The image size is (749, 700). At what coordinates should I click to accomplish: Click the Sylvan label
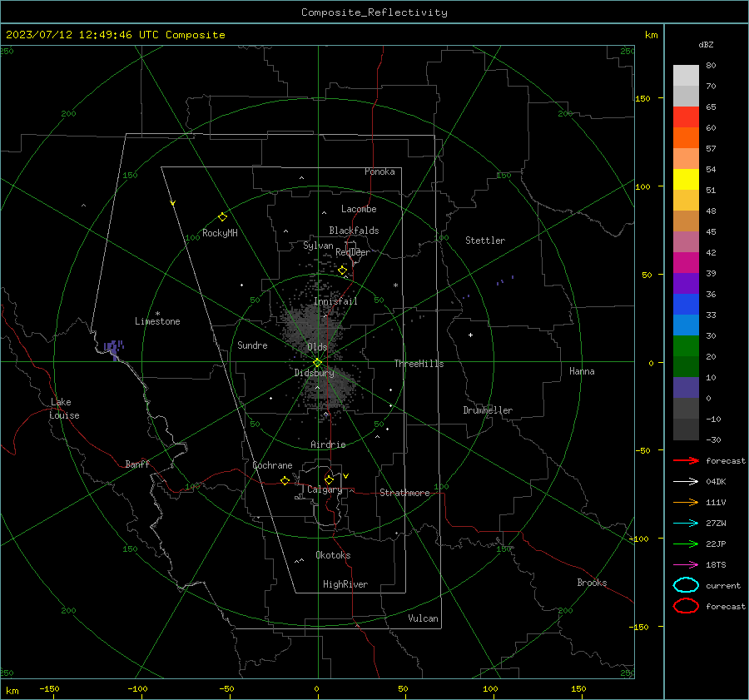point(318,246)
